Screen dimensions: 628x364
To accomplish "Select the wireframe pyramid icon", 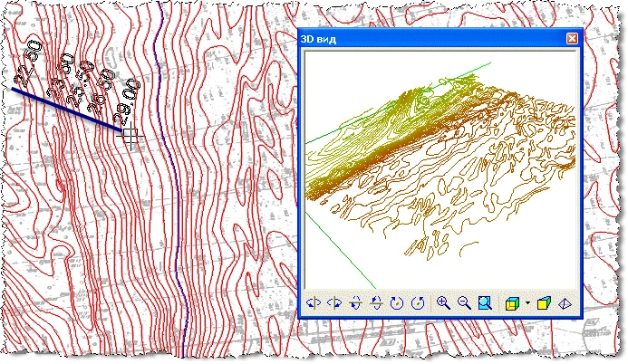I will click(565, 303).
